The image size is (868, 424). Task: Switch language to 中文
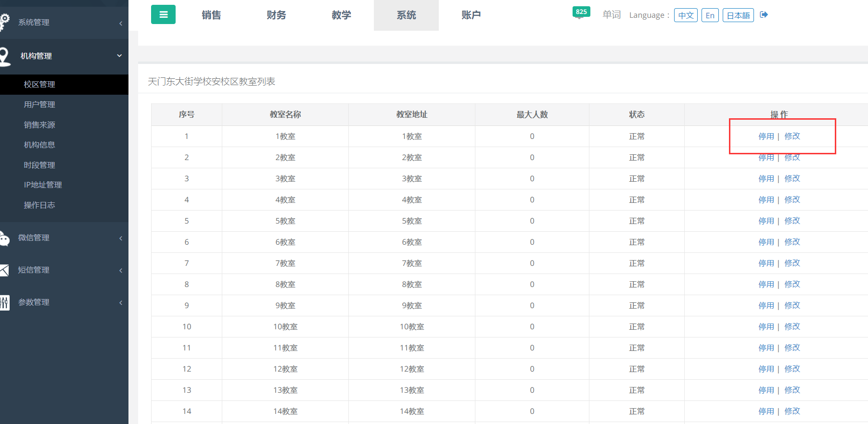pos(686,15)
